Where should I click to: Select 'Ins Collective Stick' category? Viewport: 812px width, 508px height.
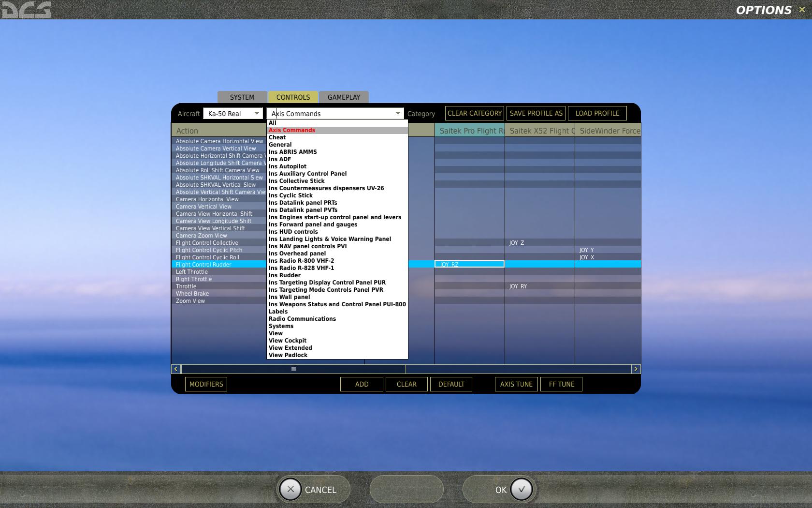coord(337,181)
